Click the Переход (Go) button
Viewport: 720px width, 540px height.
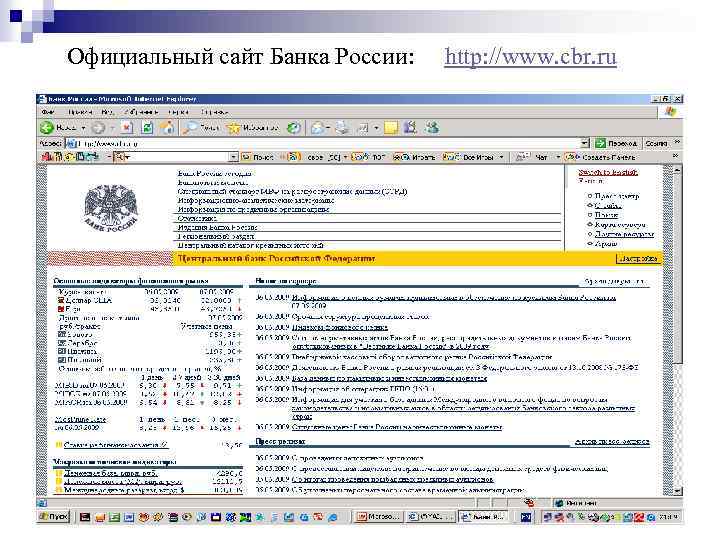click(x=616, y=143)
